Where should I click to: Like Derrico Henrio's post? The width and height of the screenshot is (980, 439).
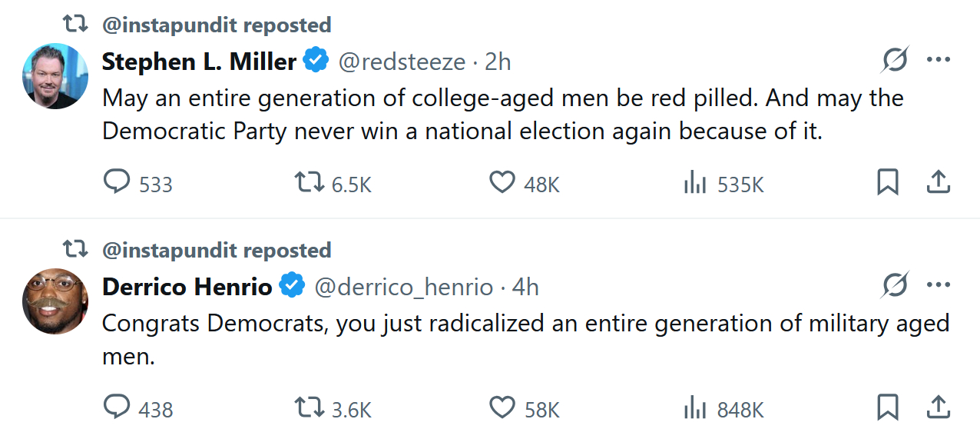click(x=502, y=407)
